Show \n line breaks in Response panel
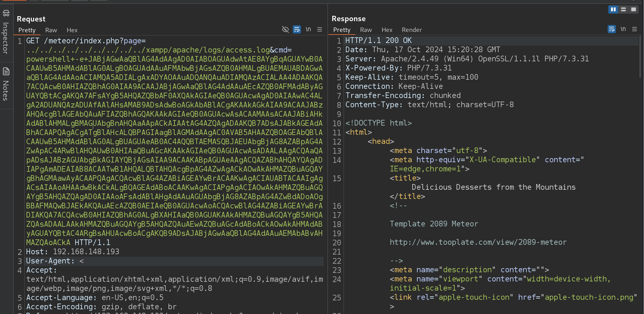This screenshot has width=644, height=314. pyautogui.click(x=623, y=29)
